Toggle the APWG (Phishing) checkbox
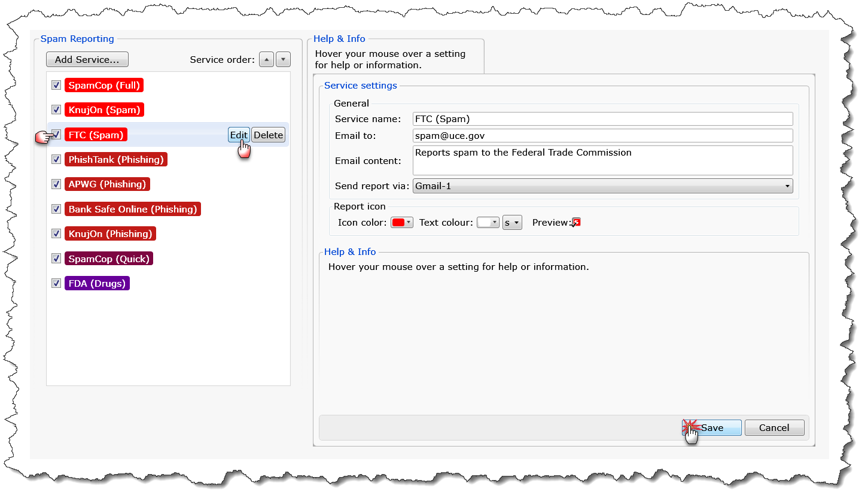 tap(56, 184)
